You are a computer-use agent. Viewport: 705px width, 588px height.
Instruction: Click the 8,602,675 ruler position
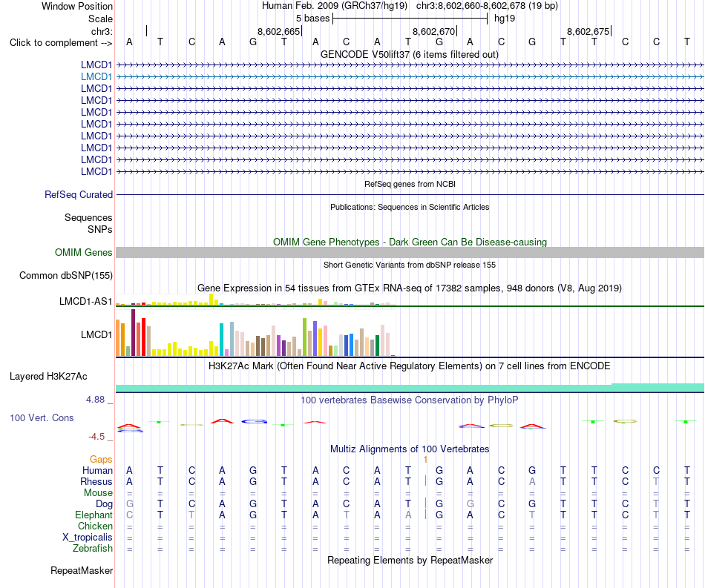tap(588, 31)
